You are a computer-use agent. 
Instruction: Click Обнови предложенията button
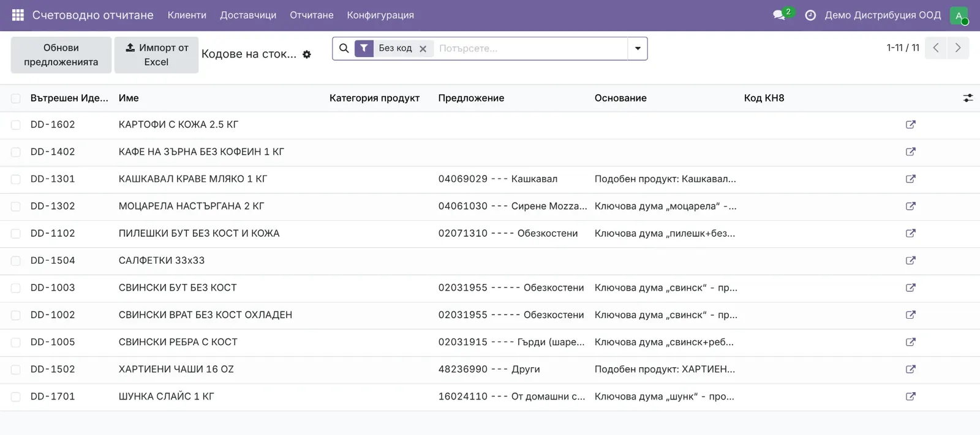61,55
